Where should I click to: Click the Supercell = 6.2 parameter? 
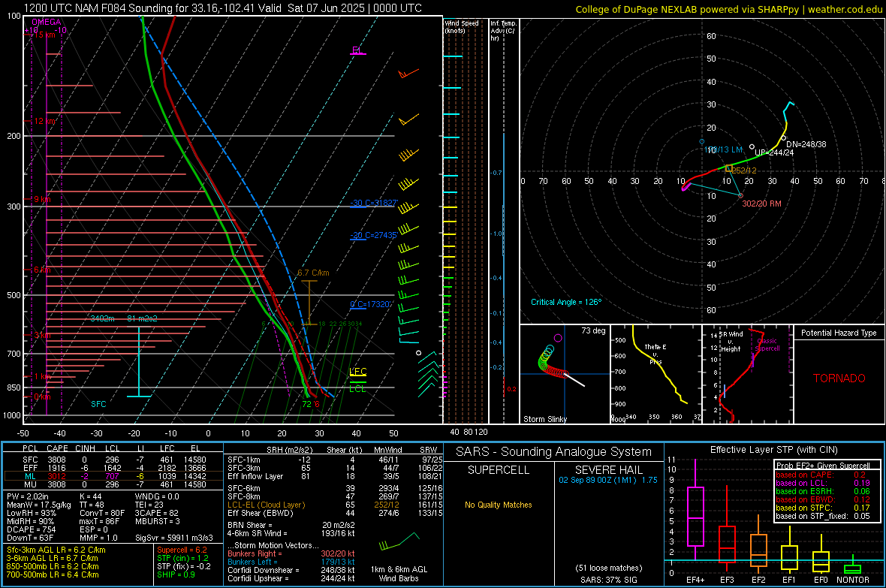tap(182, 550)
